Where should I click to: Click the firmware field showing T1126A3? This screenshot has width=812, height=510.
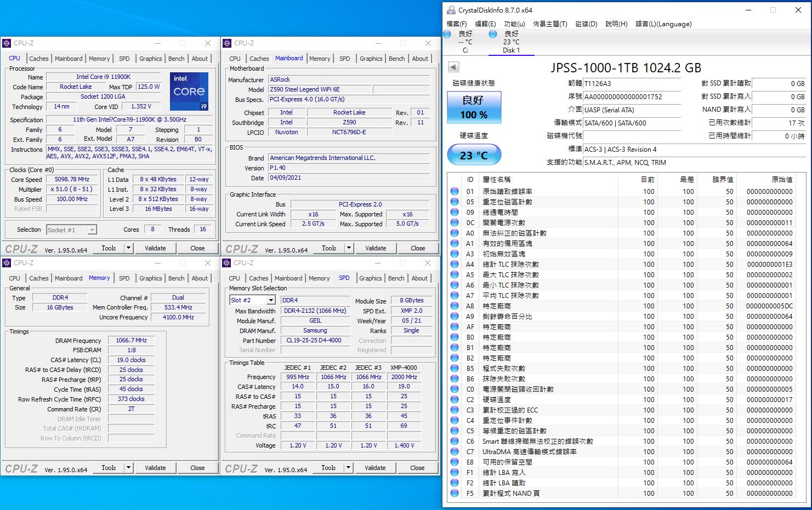point(632,84)
